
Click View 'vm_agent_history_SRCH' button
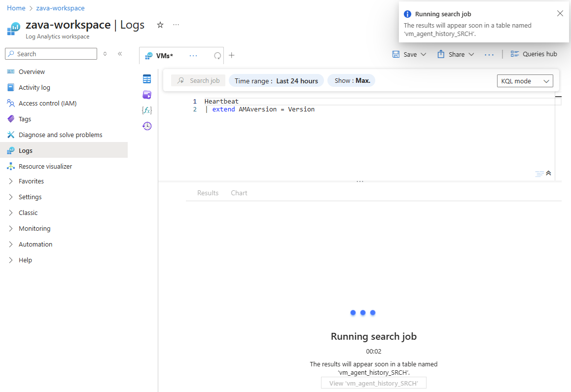pos(374,383)
